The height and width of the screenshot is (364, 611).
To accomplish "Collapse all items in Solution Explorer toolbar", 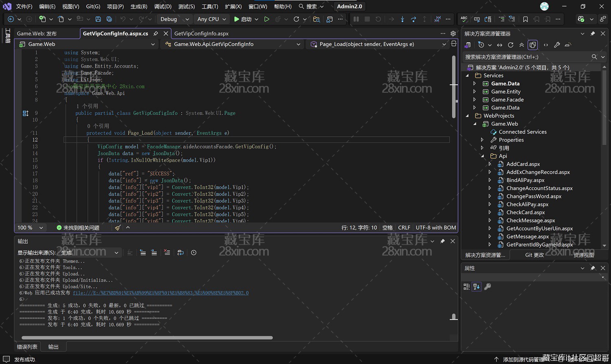I will point(521,45).
